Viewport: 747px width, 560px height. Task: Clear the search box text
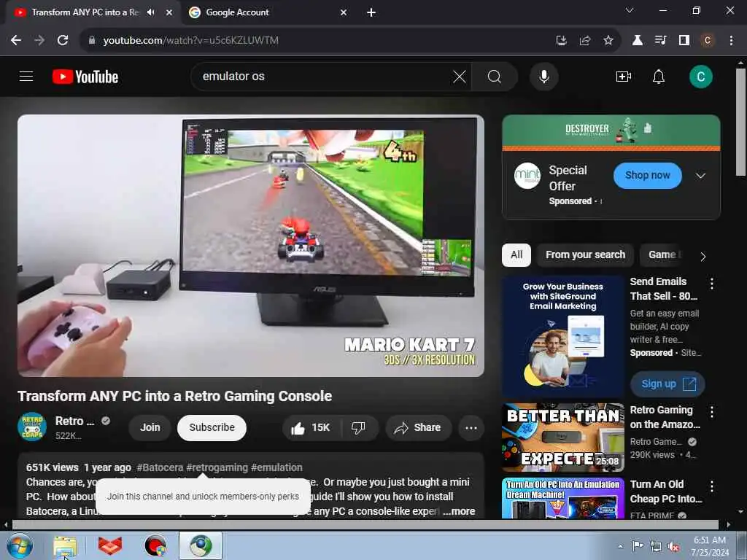[460, 76]
